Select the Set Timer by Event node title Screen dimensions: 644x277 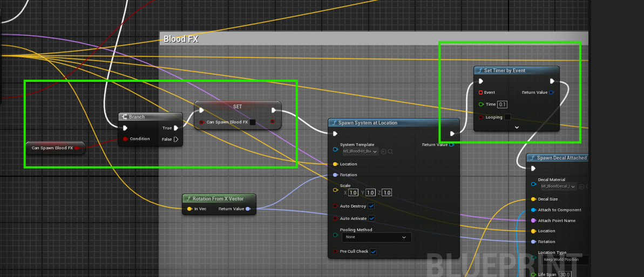tap(504, 71)
